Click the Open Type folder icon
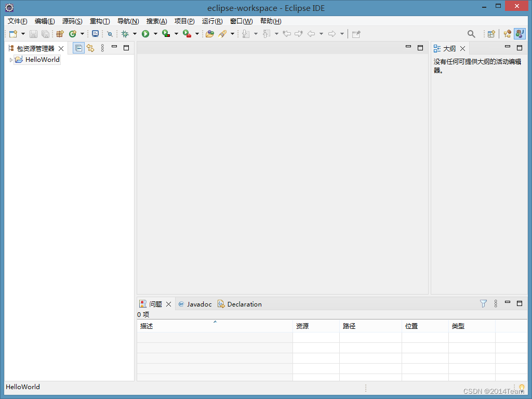 [209, 34]
